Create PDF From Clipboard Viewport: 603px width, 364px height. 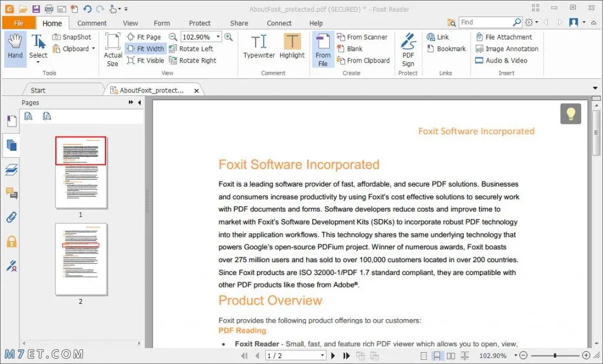coord(363,61)
